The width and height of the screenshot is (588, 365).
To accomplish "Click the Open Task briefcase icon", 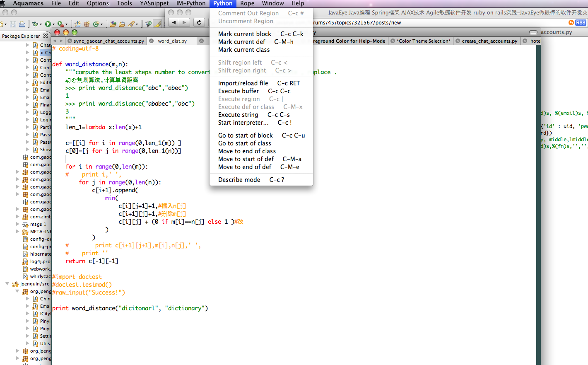I will tap(122, 24).
